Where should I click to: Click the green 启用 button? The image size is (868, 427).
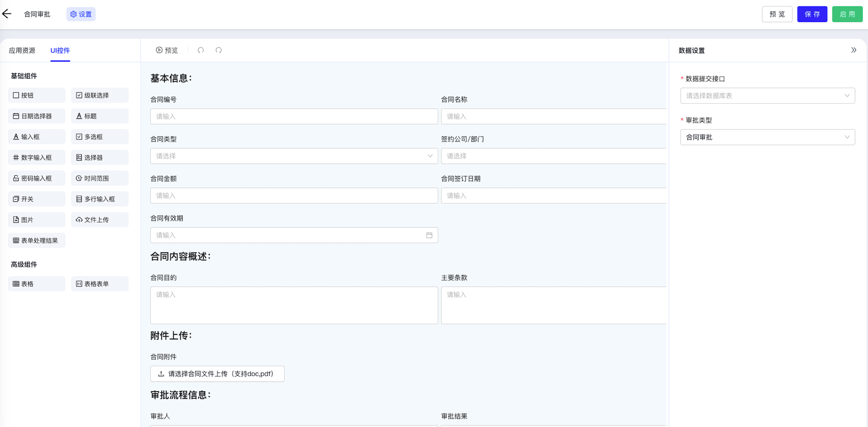coord(847,14)
